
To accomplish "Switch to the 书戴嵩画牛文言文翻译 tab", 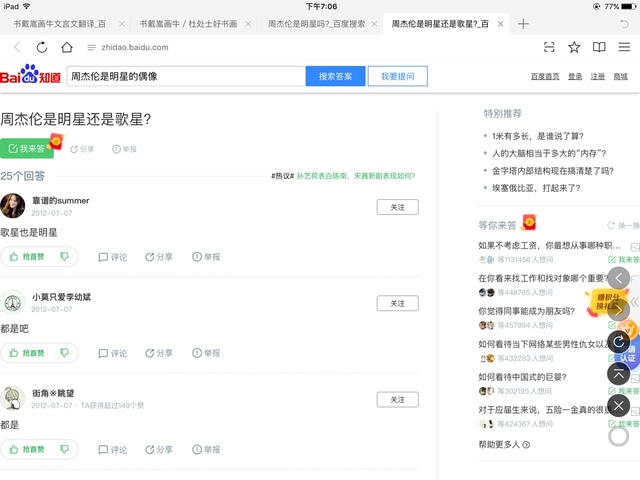I will (62, 23).
